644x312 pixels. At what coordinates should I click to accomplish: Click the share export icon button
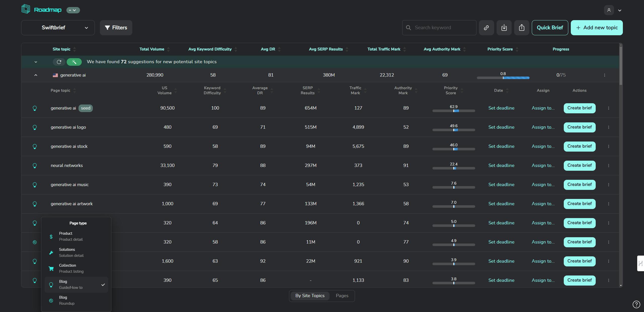pyautogui.click(x=521, y=28)
